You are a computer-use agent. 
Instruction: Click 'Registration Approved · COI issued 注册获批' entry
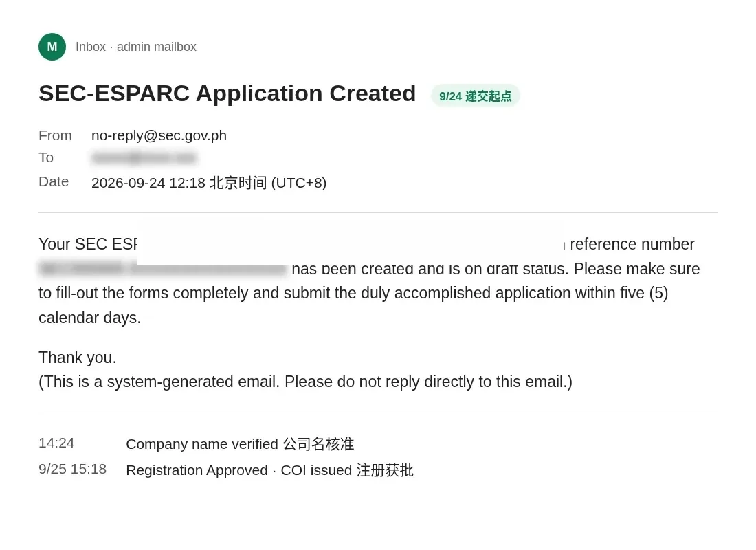pyautogui.click(x=269, y=470)
